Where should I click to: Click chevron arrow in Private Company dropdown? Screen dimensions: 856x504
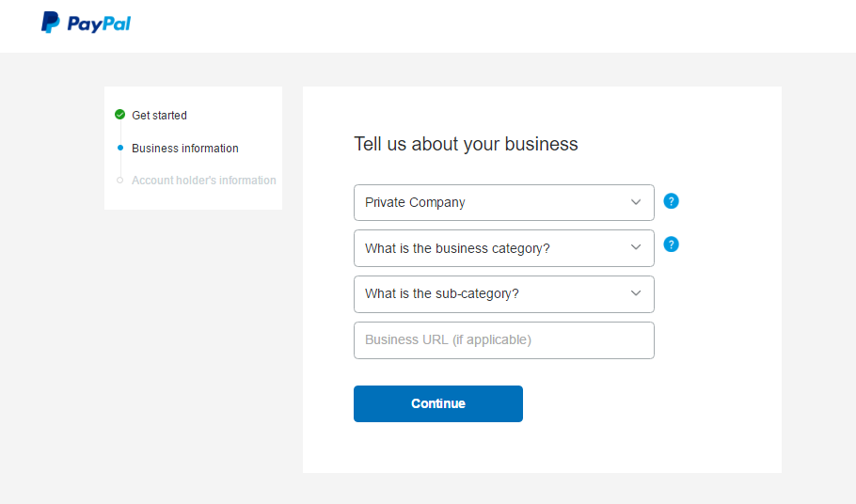pos(636,202)
